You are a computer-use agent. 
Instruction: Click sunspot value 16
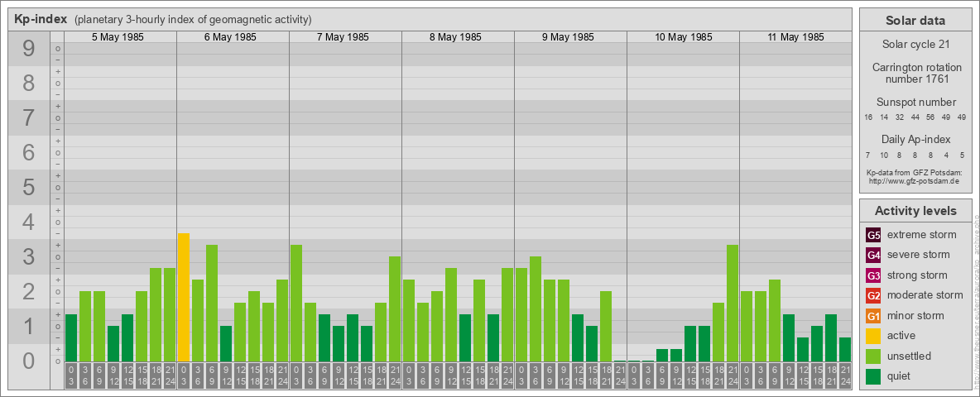[x=869, y=117]
